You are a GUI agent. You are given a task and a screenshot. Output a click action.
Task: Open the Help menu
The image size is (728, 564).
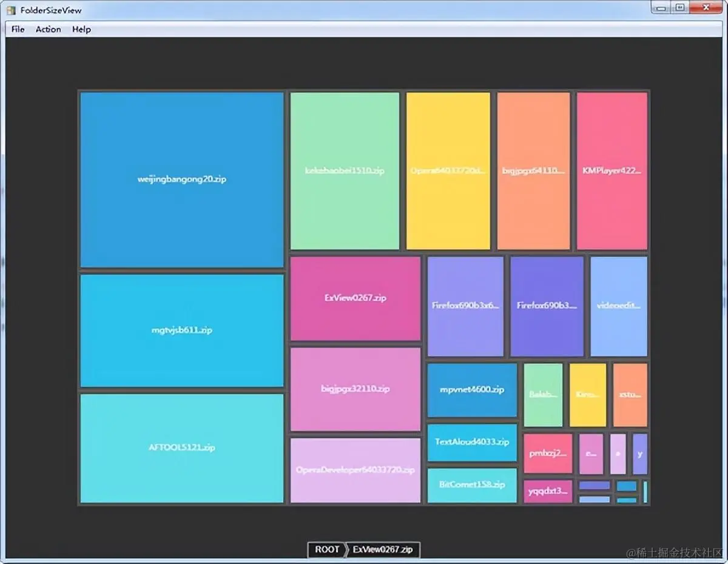pyautogui.click(x=81, y=29)
